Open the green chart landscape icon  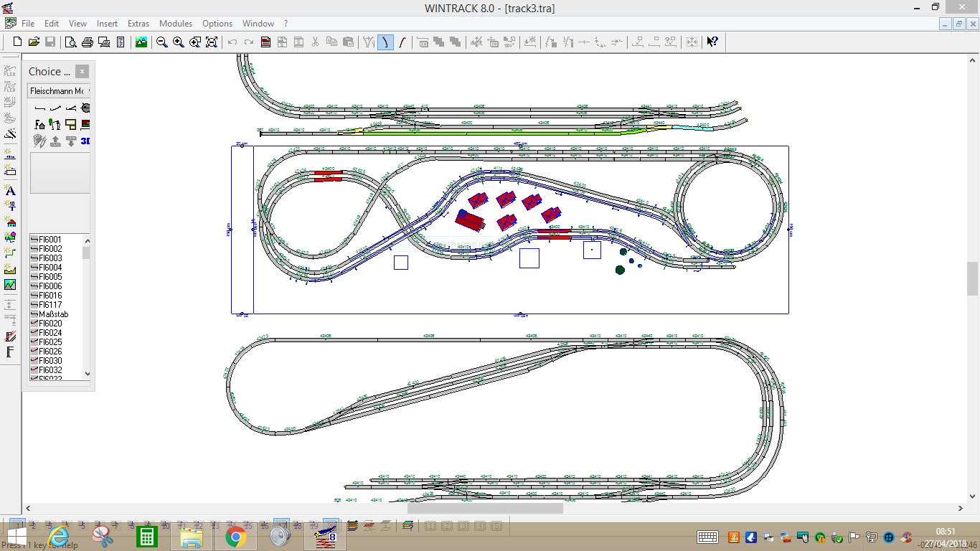click(x=10, y=284)
